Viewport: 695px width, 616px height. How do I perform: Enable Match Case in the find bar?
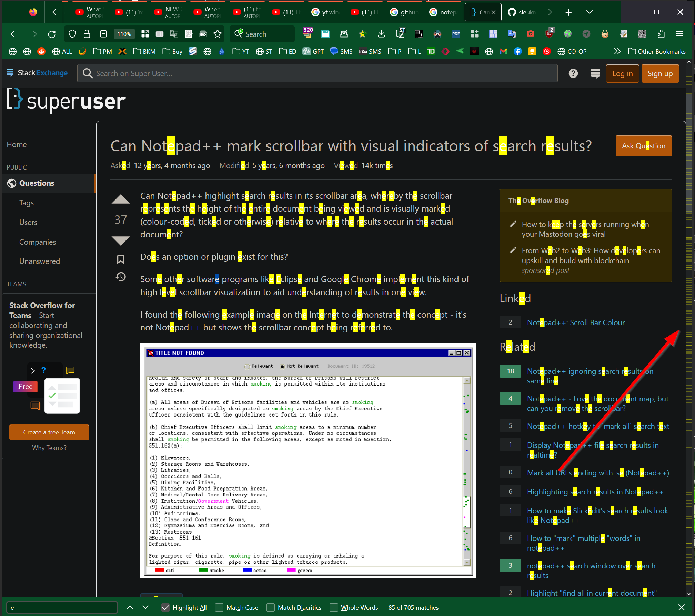tap(219, 607)
